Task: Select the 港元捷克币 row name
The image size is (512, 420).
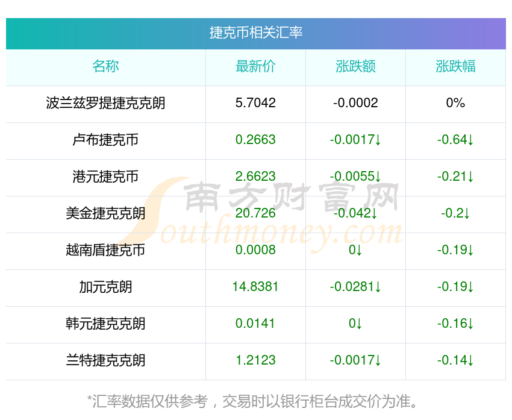Action: (105, 177)
